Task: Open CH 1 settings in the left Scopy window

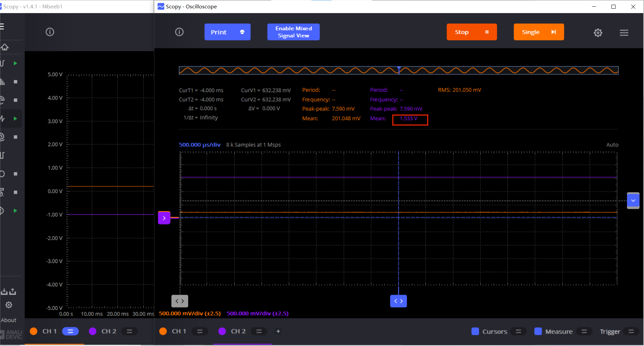Action: click(x=70, y=331)
